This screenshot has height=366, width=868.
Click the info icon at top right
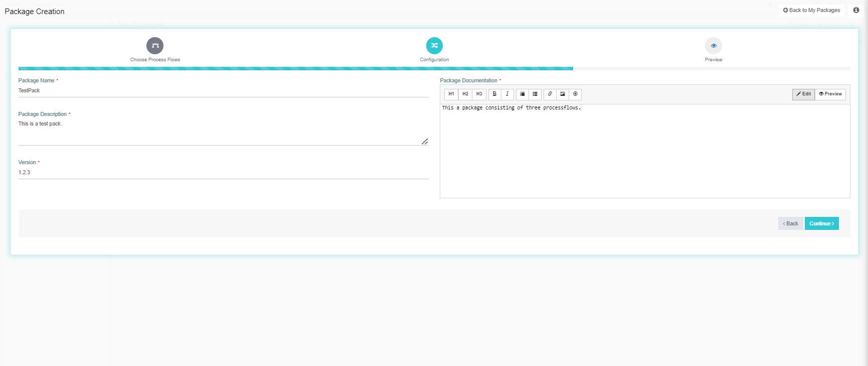pyautogui.click(x=856, y=10)
